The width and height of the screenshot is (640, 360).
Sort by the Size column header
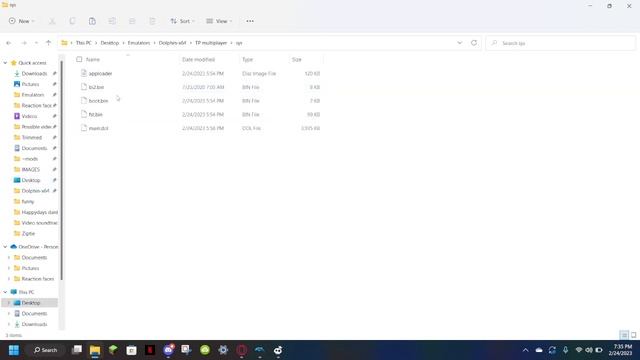coord(297,60)
